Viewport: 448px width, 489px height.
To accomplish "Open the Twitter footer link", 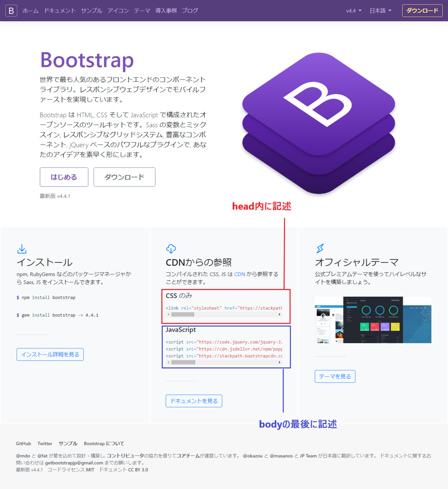I will point(45,443).
